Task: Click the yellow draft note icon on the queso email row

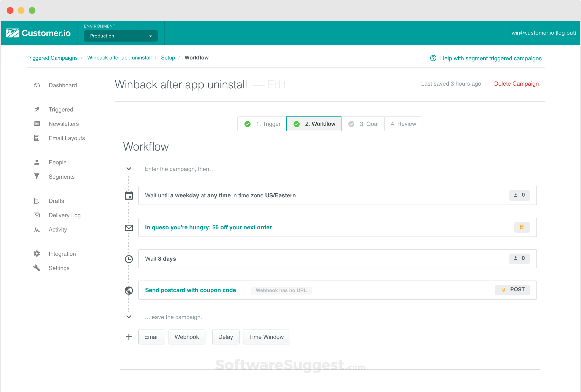Action: click(x=522, y=227)
